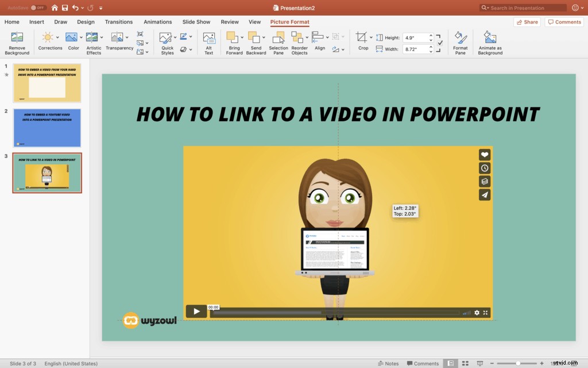Select the Remove Background tool
Image resolution: width=588 pixels, height=368 pixels.
coord(17,42)
